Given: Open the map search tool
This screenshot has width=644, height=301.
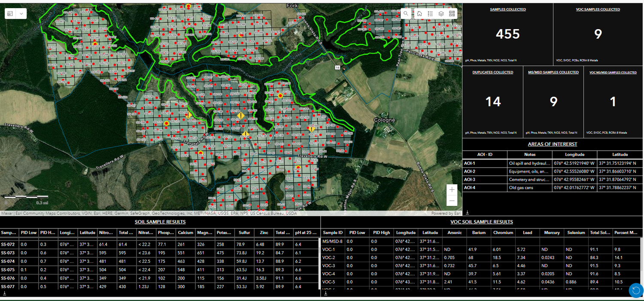Looking at the screenshot, I should pyautogui.click(x=406, y=13).
